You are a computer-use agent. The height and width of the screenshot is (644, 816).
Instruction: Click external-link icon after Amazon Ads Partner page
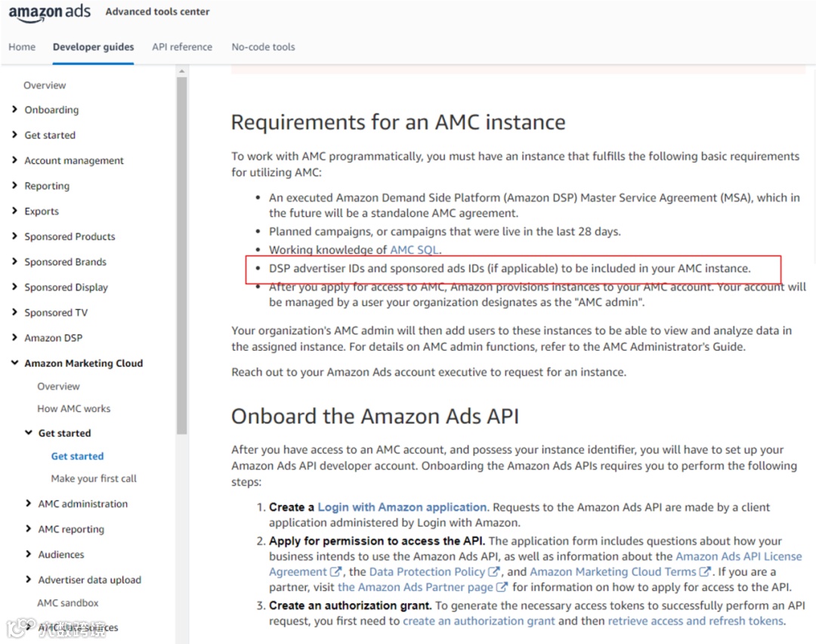click(502, 587)
